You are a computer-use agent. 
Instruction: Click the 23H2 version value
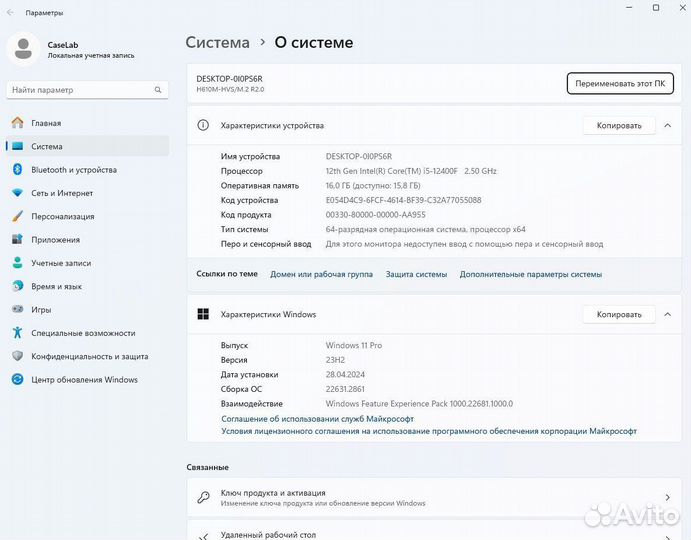335,360
